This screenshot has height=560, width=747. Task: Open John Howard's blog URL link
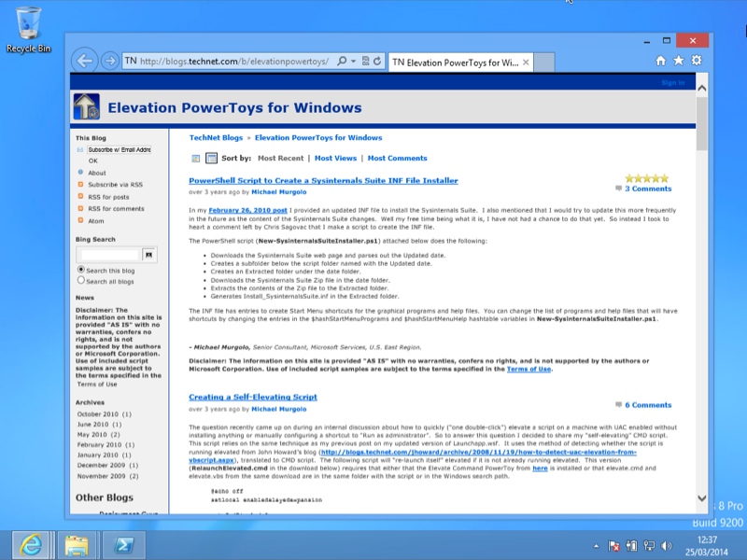(478, 452)
